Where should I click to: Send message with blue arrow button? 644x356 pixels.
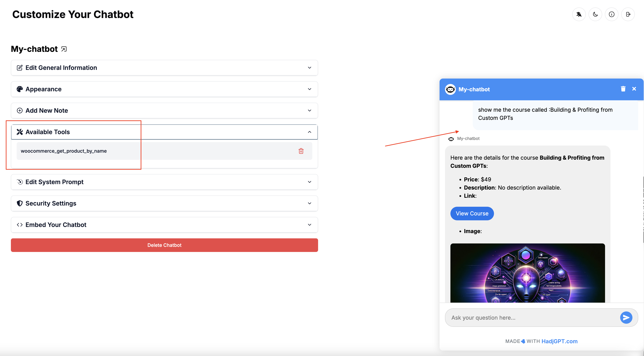(x=626, y=318)
